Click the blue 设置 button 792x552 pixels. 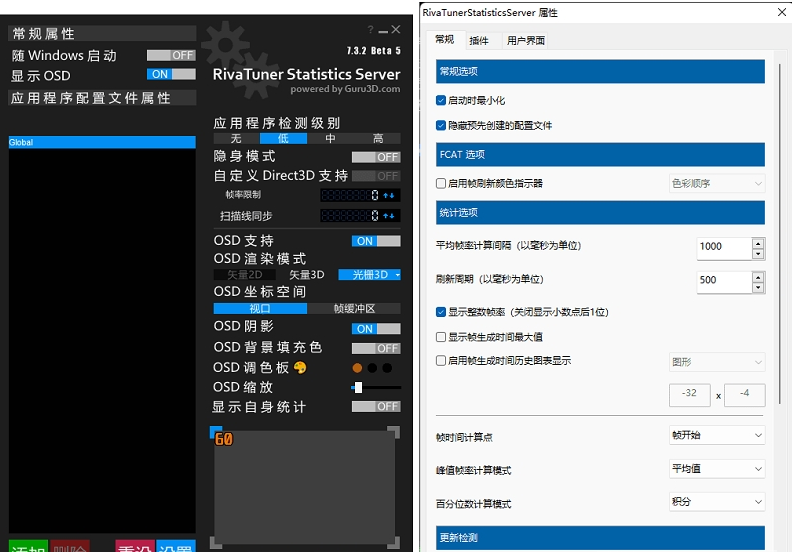(x=176, y=546)
